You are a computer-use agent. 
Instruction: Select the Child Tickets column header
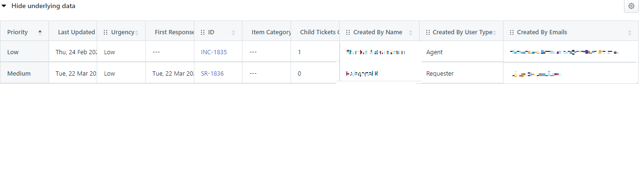[319, 32]
